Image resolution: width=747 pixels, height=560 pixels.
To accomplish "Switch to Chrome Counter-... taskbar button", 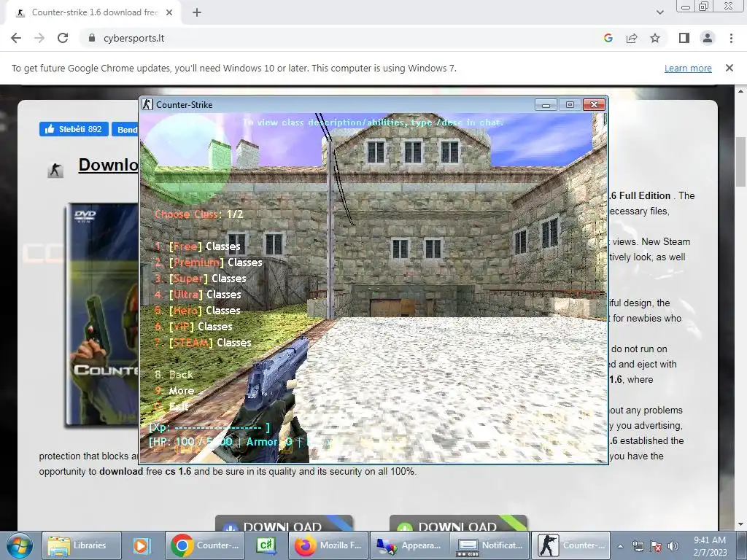I will click(x=205, y=545).
